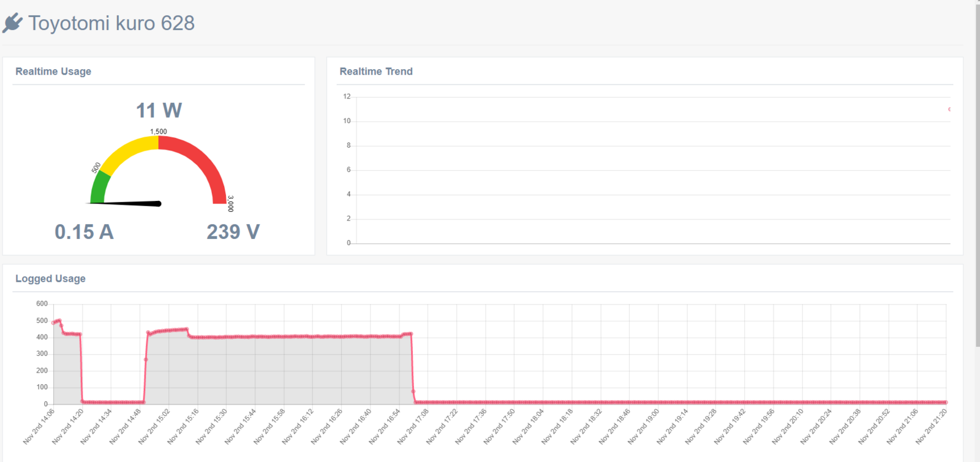Click the 600 label on the Logged Usage axis
Image resolution: width=980 pixels, height=462 pixels.
42,303
